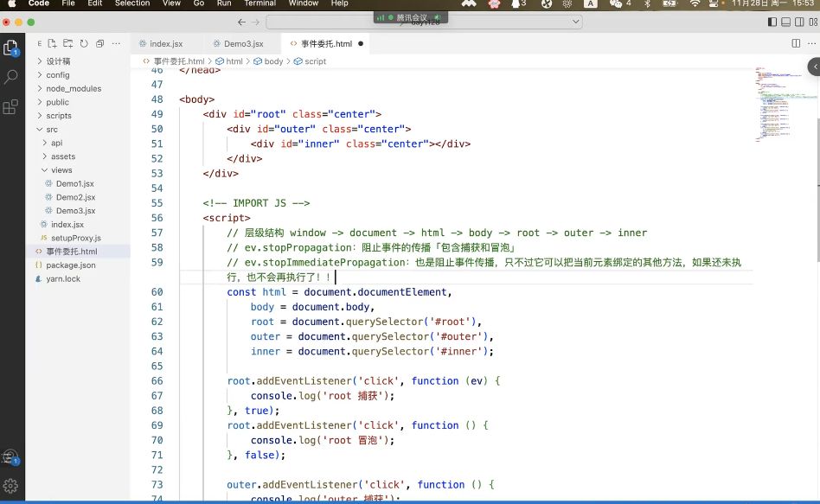Click the html breadcrumb segment

[229, 61]
